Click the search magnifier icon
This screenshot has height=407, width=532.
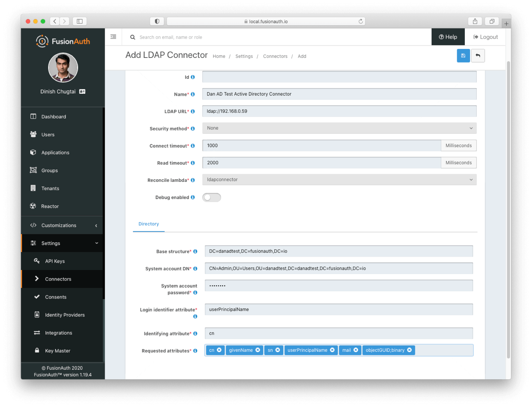tap(133, 37)
